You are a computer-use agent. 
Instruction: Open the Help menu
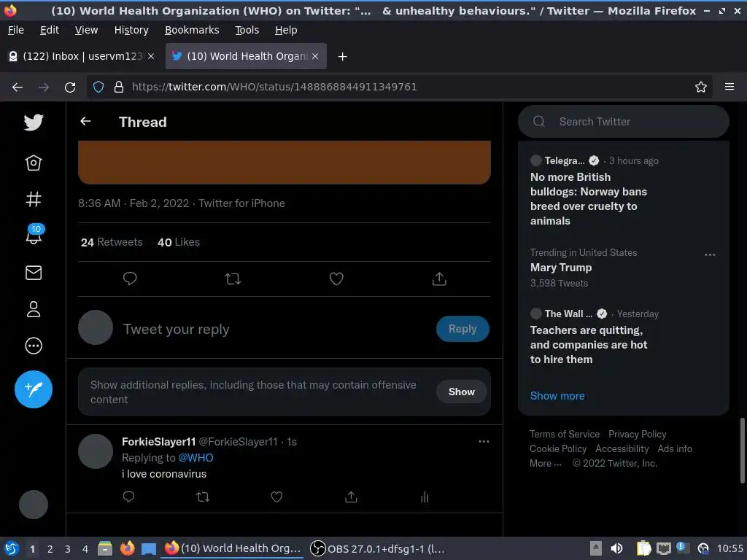pyautogui.click(x=286, y=30)
